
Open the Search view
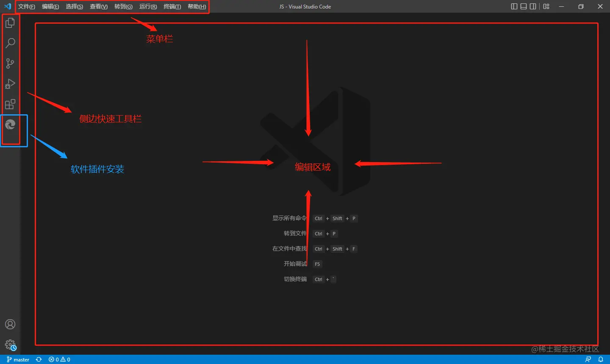[x=10, y=43]
